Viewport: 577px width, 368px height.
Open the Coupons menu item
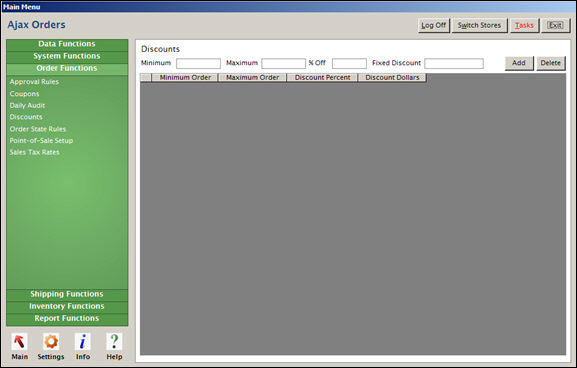(24, 94)
